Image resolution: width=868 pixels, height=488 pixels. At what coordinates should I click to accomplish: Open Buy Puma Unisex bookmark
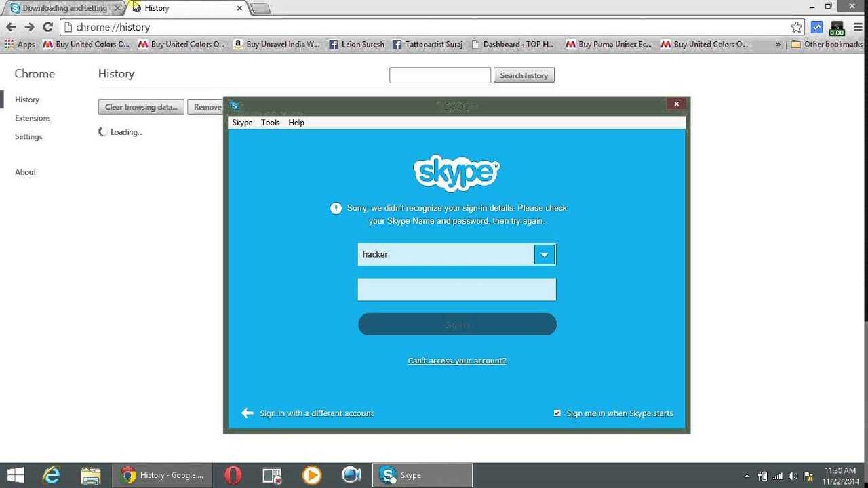click(608, 44)
